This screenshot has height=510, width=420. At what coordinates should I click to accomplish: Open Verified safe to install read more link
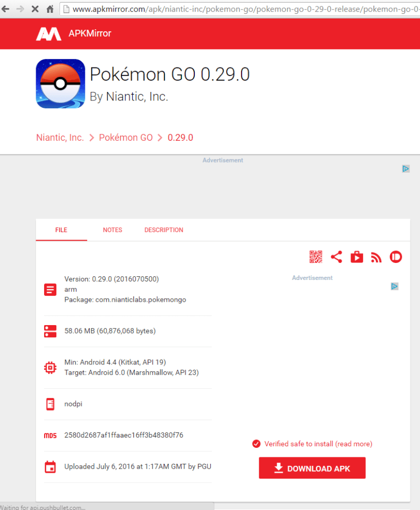(x=318, y=444)
